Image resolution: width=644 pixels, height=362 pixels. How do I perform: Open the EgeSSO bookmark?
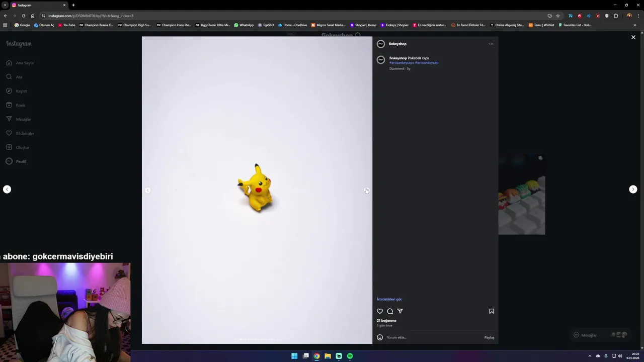tap(266, 25)
